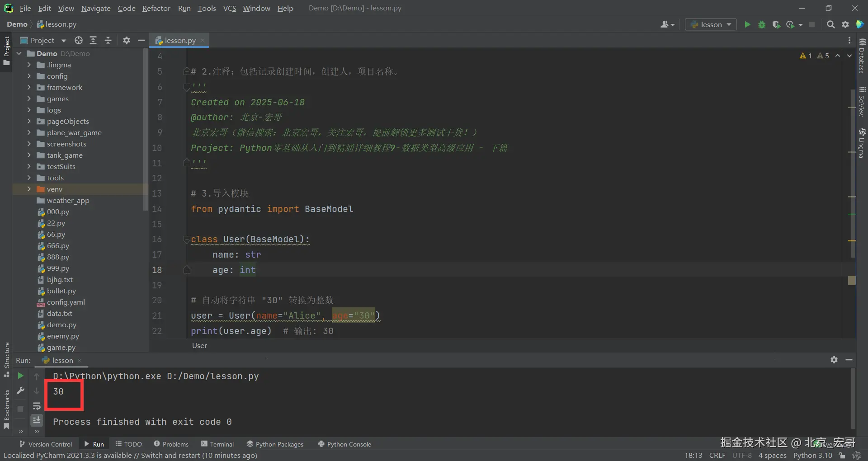Toggle scroll to end in Run console
868x461 pixels.
click(37, 420)
